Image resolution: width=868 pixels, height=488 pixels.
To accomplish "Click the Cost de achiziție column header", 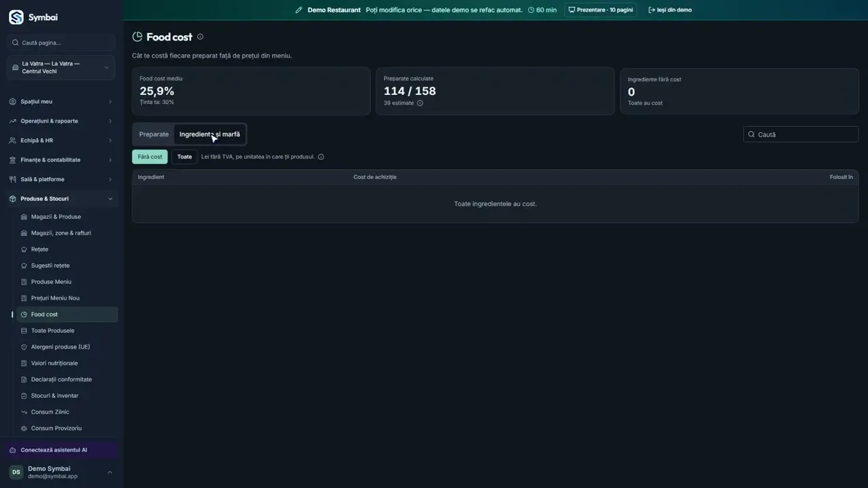I will 375,177.
